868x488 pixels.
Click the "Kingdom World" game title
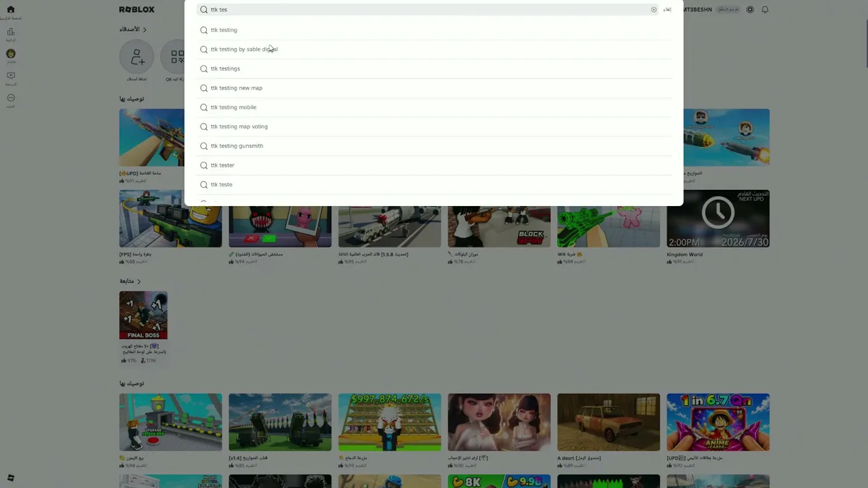[685, 255]
